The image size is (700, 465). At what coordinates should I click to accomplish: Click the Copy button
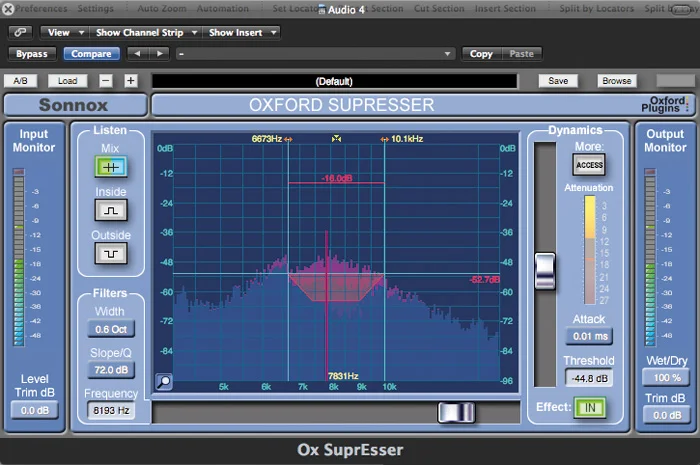(x=481, y=54)
